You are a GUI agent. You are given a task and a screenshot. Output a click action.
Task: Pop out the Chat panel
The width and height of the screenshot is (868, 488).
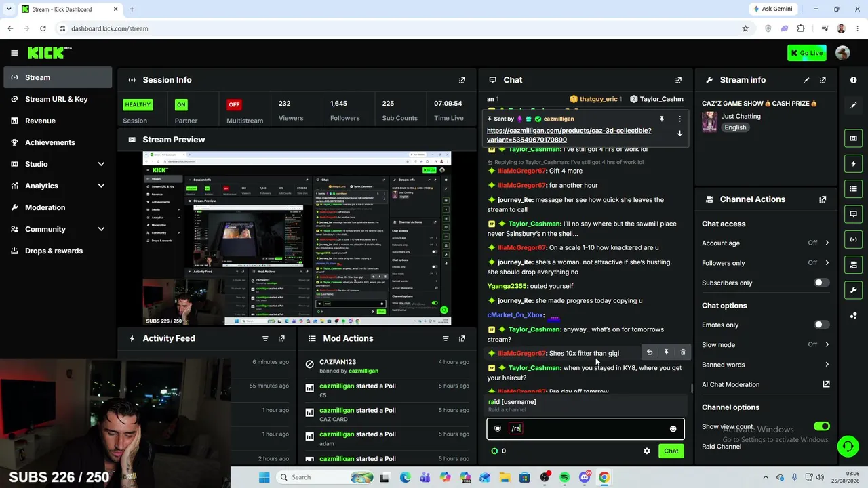click(x=678, y=80)
